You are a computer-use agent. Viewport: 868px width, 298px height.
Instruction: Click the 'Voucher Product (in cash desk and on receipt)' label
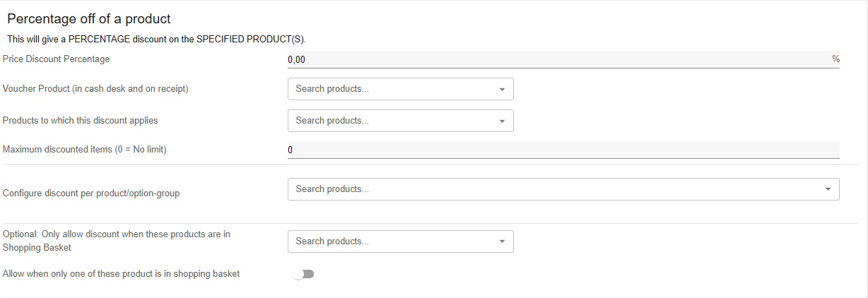tap(95, 89)
